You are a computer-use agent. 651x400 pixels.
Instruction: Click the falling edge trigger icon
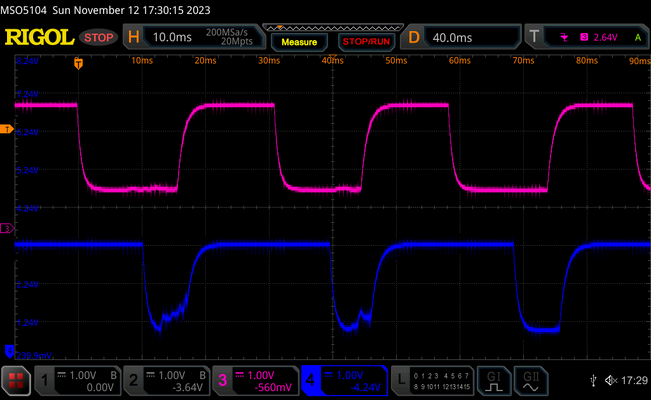coord(564,37)
